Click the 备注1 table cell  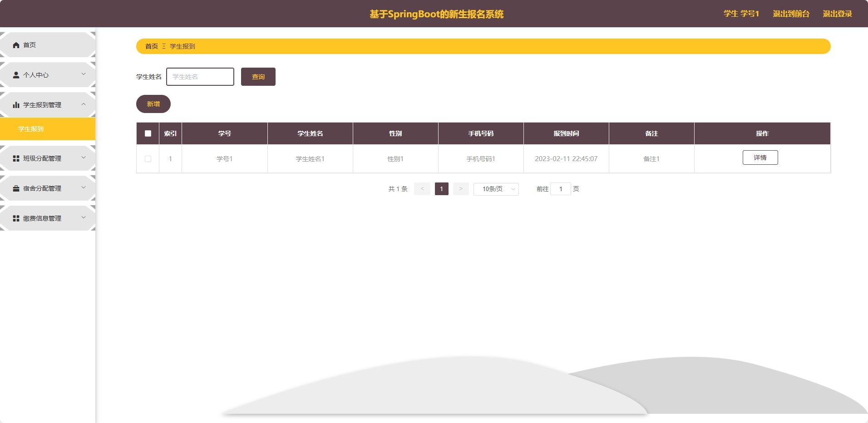point(651,159)
